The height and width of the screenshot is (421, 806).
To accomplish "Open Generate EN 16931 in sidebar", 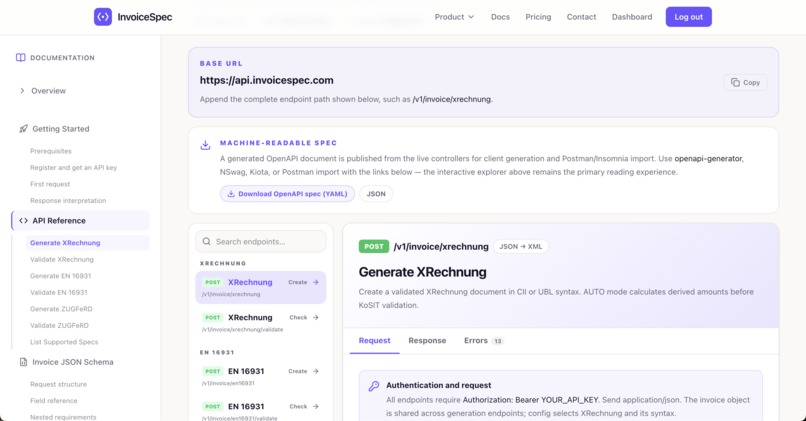I will (x=61, y=276).
